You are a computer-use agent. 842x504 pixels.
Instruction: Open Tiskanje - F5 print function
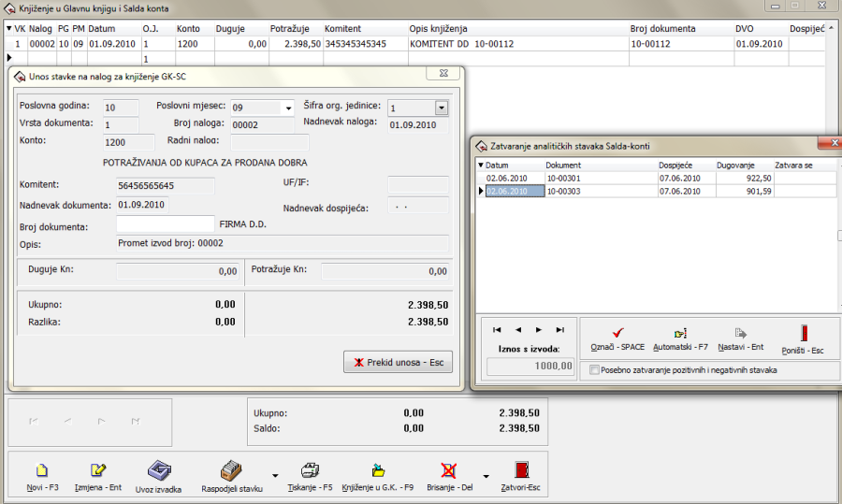[310, 470]
